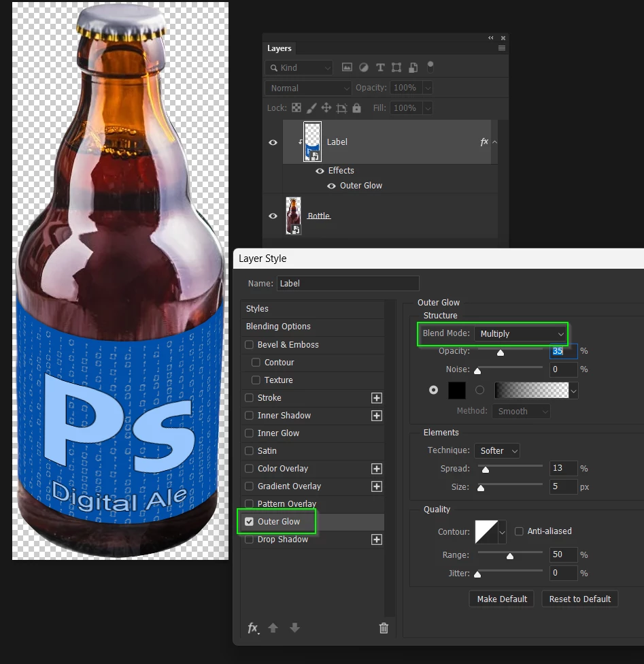Open glow gradient picker arrow
644x664 pixels.
coord(573,391)
